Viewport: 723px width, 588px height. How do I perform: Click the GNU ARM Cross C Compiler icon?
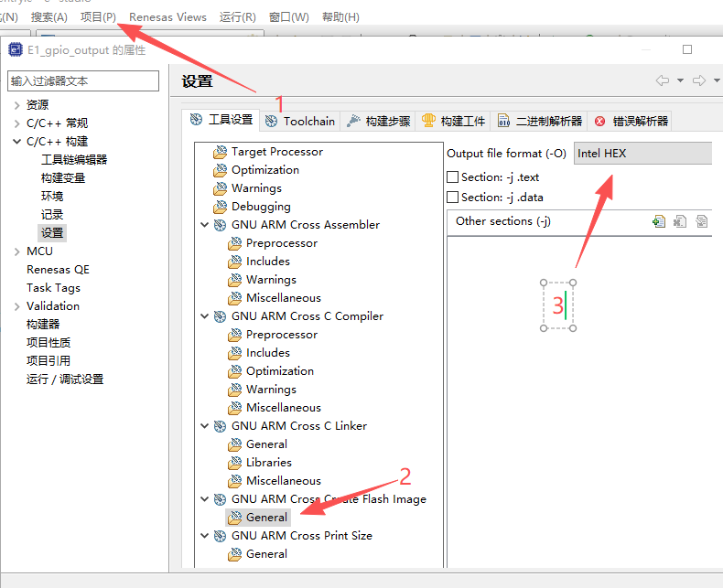tap(220, 316)
